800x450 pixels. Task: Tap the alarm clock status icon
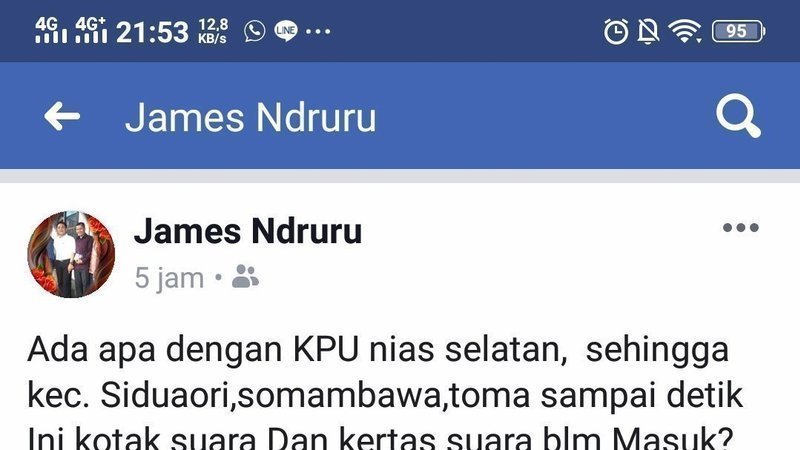pos(616,32)
